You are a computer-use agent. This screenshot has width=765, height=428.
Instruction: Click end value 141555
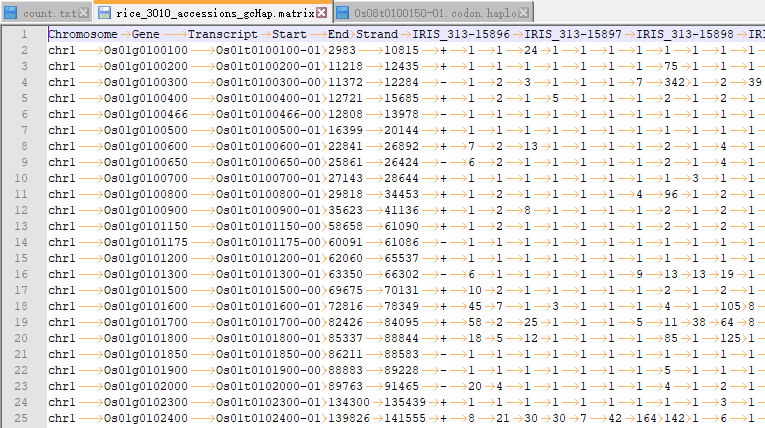(x=405, y=418)
